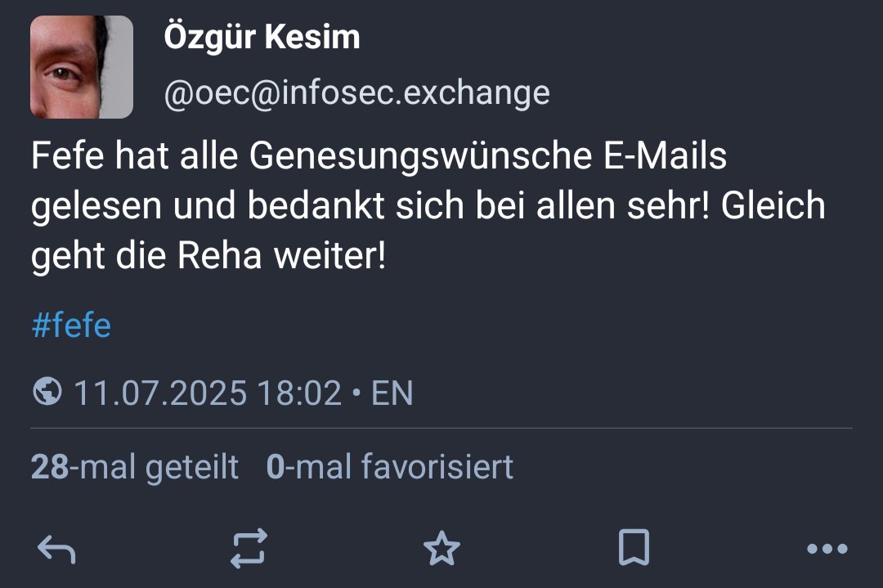Click the globe visibility icon

tap(47, 393)
